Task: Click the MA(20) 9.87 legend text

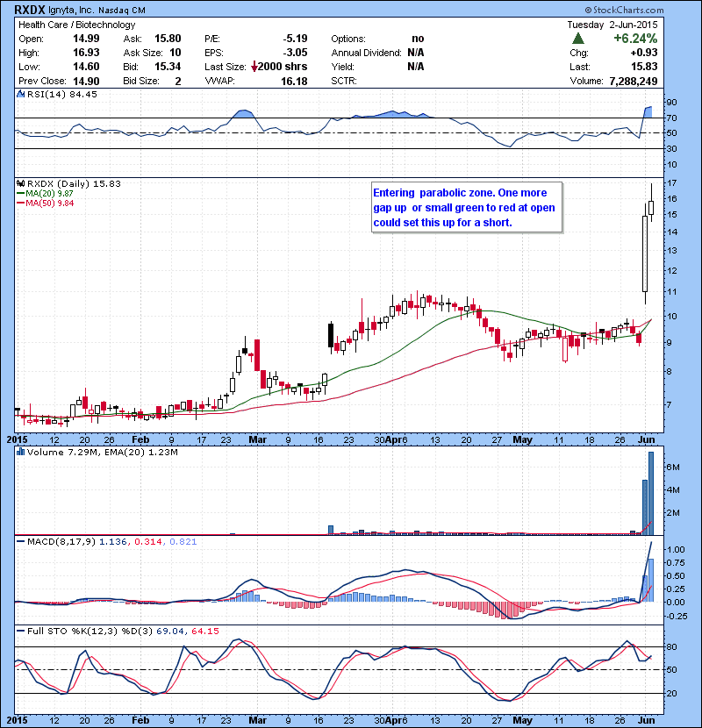Action: tap(49, 194)
